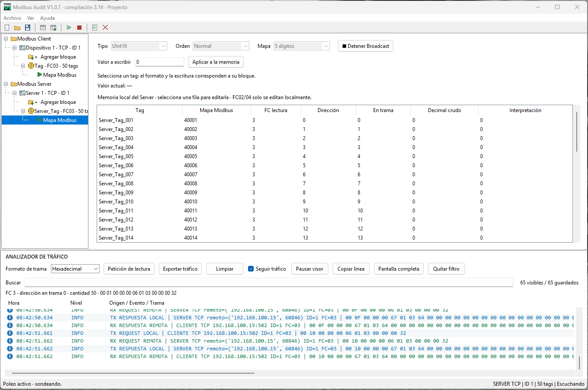588x390 pixels.
Task: Click Agregar bloque icon under Server 1
Action: pos(31,102)
